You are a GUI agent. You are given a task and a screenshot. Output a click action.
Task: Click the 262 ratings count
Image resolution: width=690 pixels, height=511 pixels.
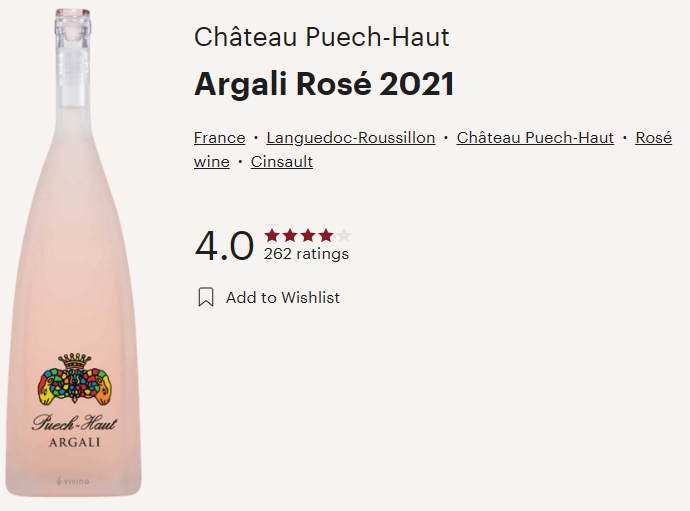tap(306, 254)
